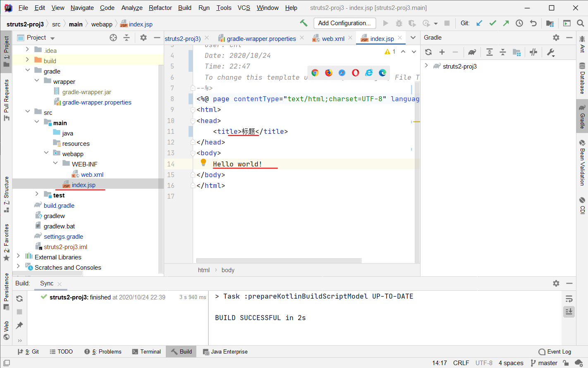588x368 pixels.
Task: Open Project Structure icon in toolbar
Action: (x=550, y=23)
